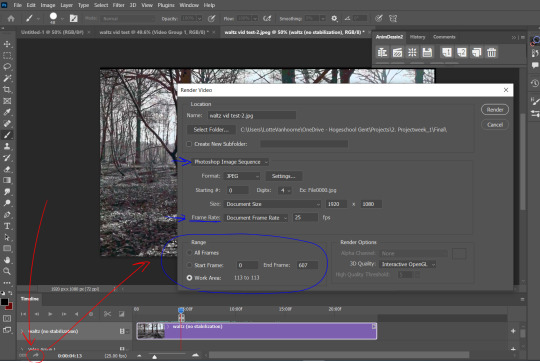Open the brush preset picker dropdown arrow
540x363 pixels.
tap(62, 19)
